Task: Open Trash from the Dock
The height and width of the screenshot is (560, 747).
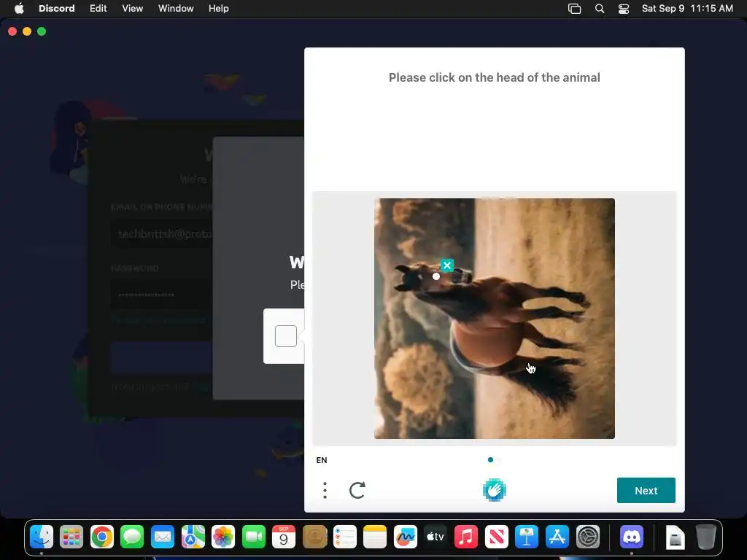Action: point(706,537)
